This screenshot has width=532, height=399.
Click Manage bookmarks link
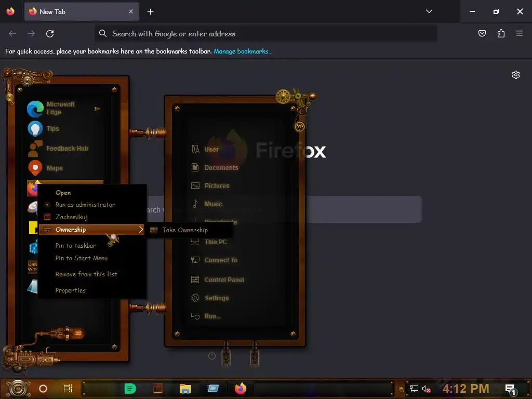click(x=243, y=51)
